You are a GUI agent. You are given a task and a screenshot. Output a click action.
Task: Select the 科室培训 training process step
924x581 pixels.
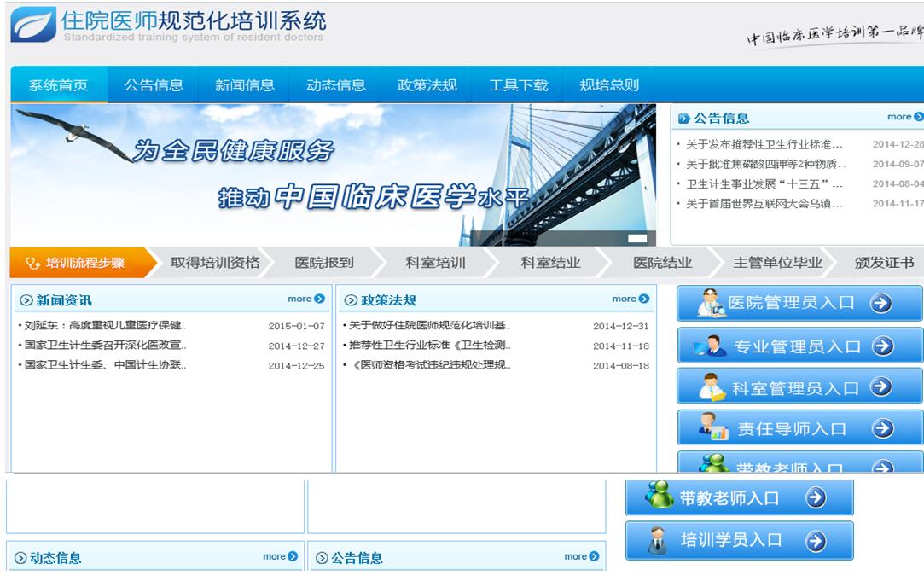coord(435,263)
